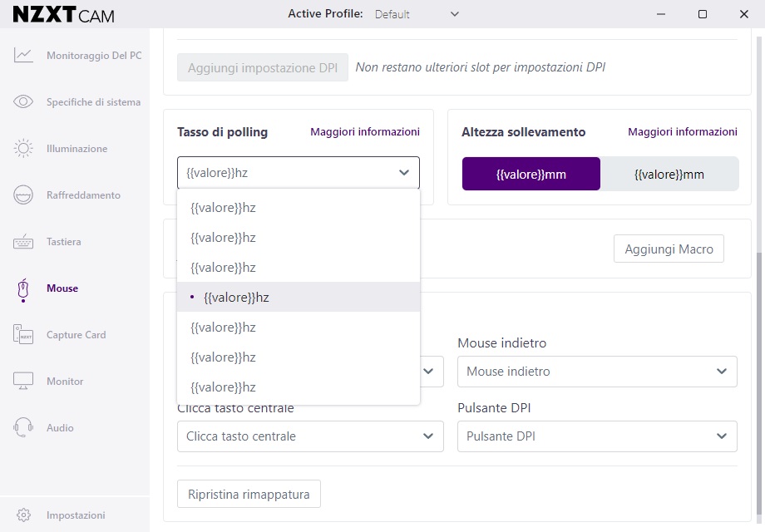Select the Monitor display icon
Screen dimensions: 765x532
23,381
